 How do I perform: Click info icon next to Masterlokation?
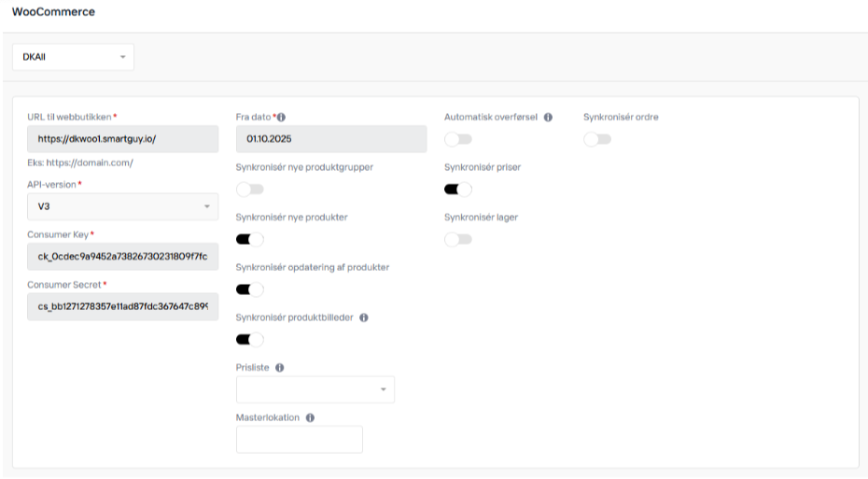click(310, 418)
